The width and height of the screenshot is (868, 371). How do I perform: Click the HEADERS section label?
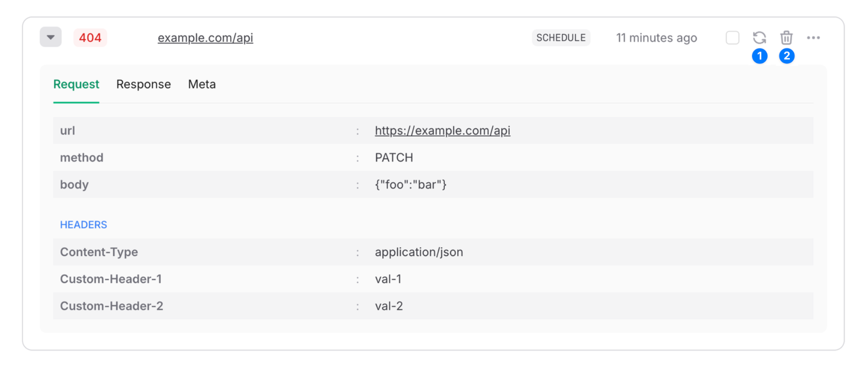click(84, 225)
